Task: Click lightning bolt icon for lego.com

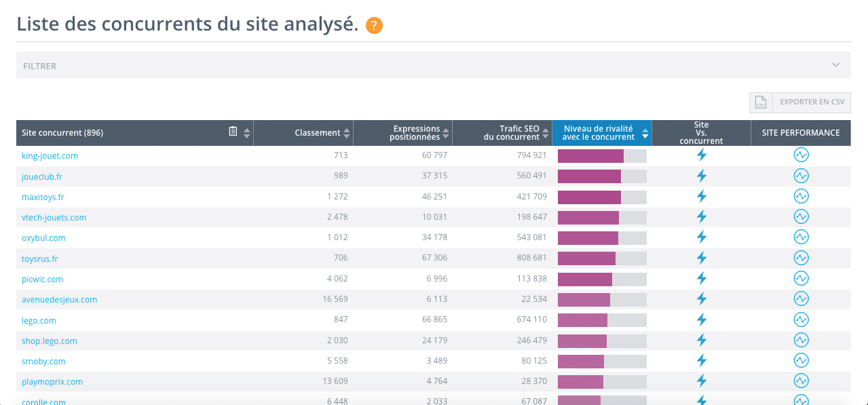Action: click(702, 320)
